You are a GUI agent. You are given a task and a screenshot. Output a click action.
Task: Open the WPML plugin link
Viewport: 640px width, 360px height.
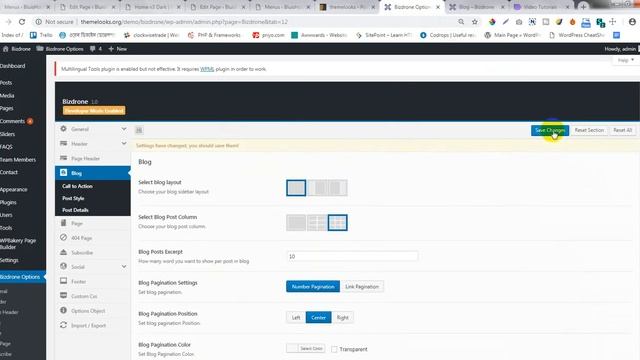click(x=207, y=69)
